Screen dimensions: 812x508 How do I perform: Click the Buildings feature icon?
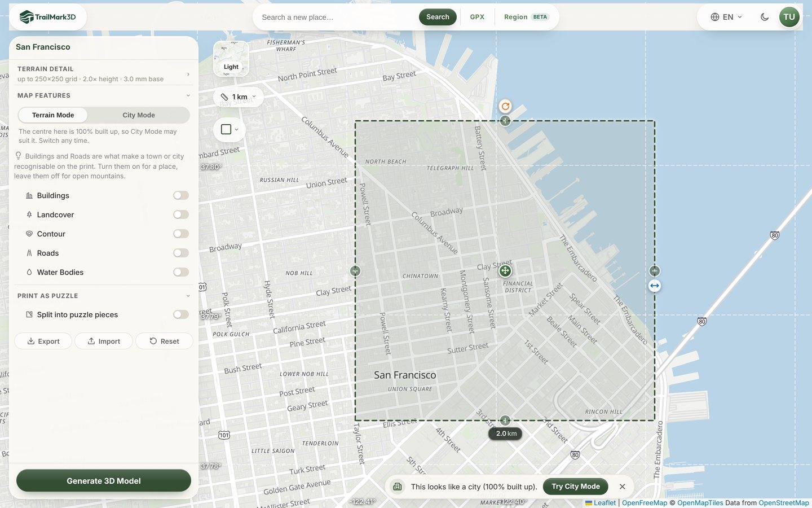tap(29, 195)
